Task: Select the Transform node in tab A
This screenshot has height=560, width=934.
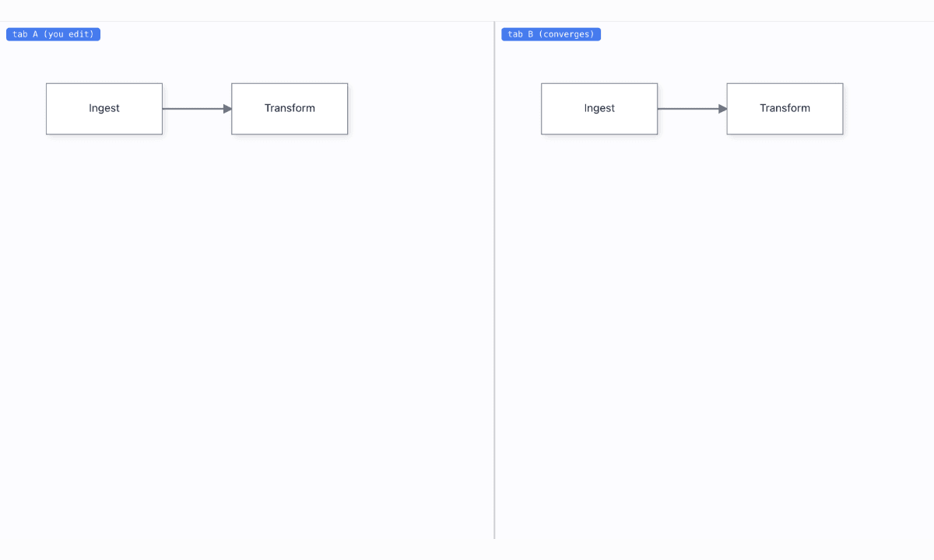Action: click(x=290, y=109)
